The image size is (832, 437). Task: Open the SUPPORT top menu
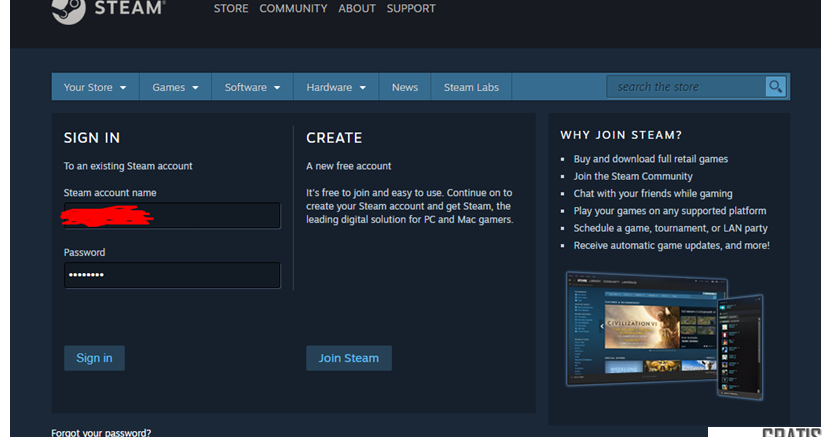(411, 8)
